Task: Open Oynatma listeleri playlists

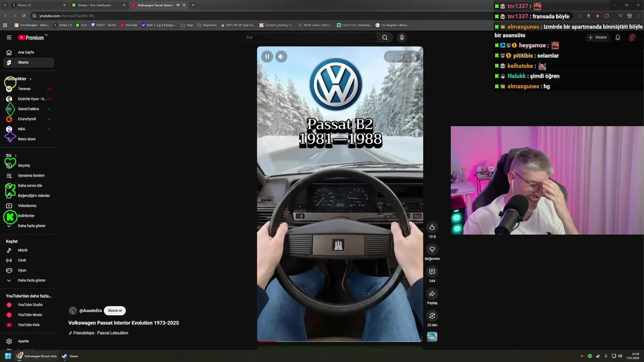Action: [28, 175]
